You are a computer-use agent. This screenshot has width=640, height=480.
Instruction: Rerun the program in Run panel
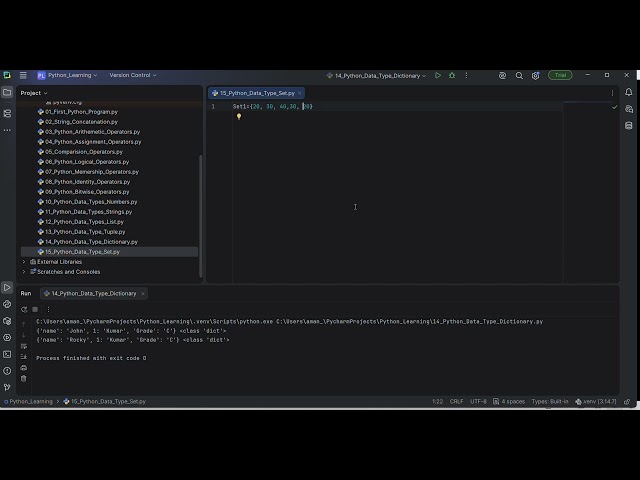pyautogui.click(x=24, y=309)
